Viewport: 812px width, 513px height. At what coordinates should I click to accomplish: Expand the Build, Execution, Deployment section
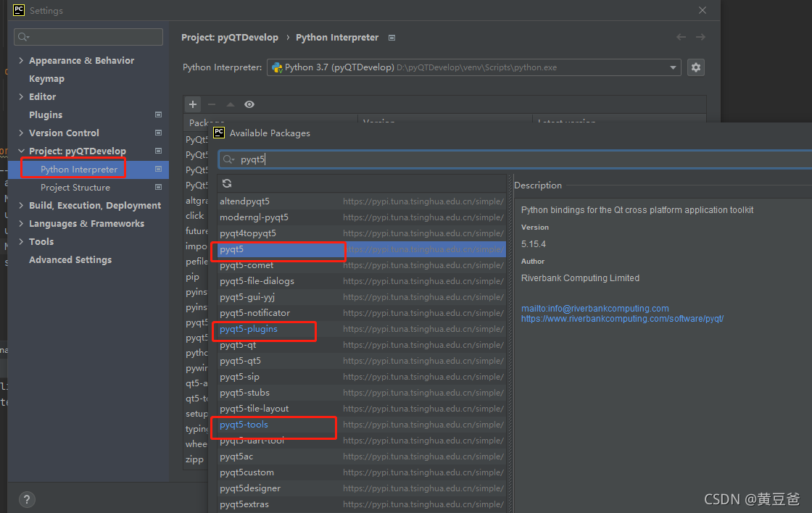coord(21,206)
